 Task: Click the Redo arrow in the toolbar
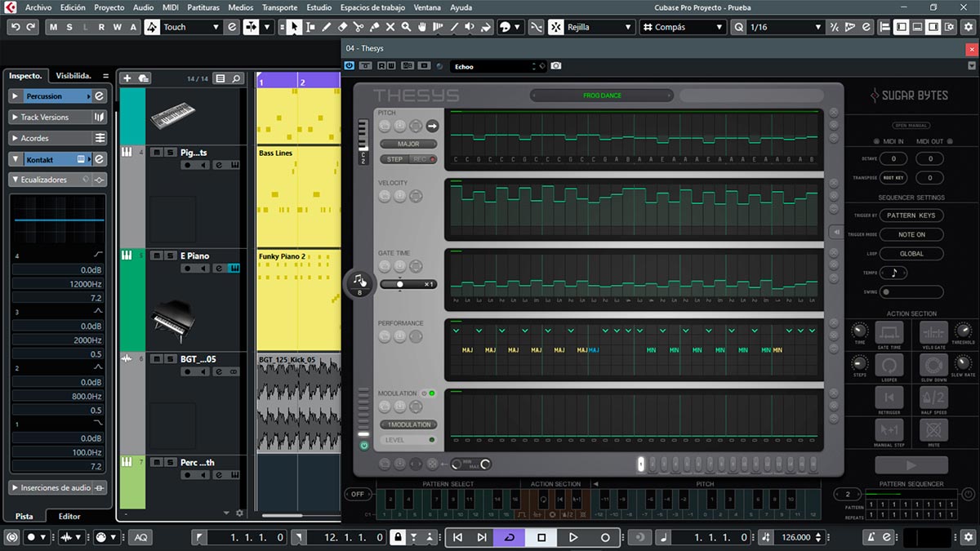click(x=31, y=27)
